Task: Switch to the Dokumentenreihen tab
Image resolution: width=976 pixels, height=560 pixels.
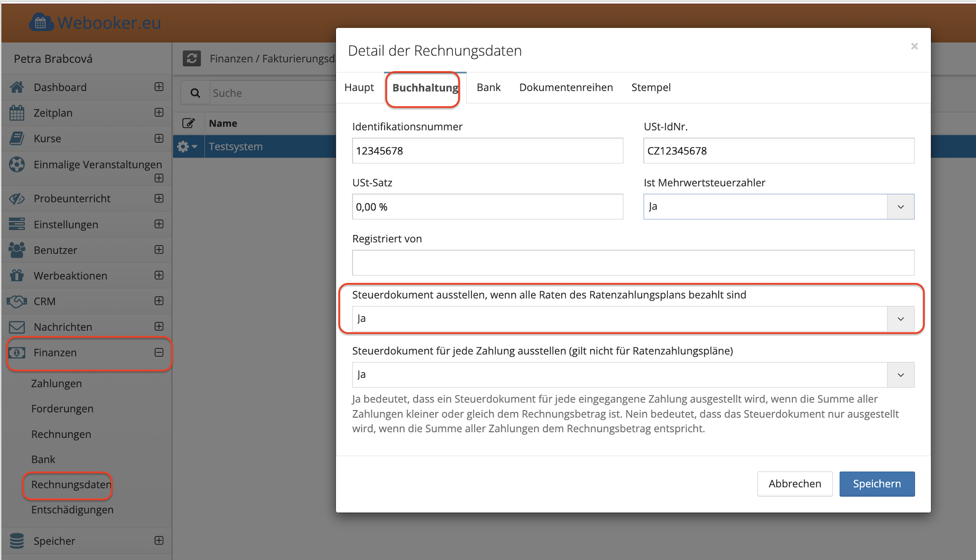Action: (x=566, y=88)
